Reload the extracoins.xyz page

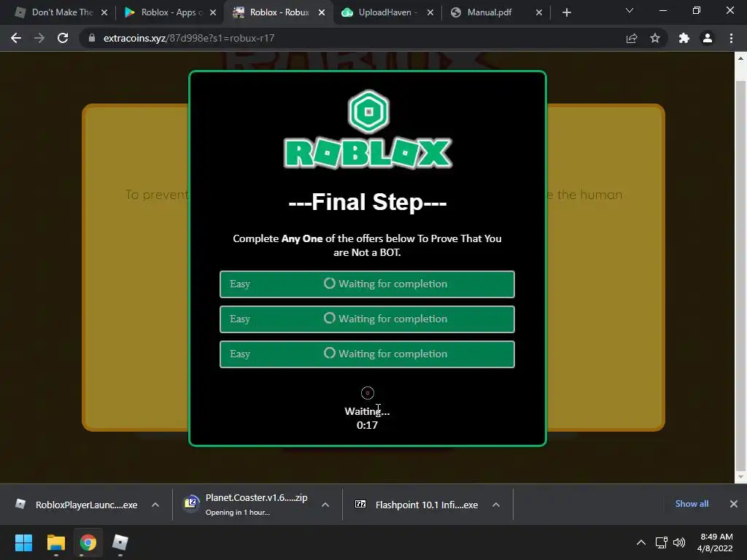[63, 38]
